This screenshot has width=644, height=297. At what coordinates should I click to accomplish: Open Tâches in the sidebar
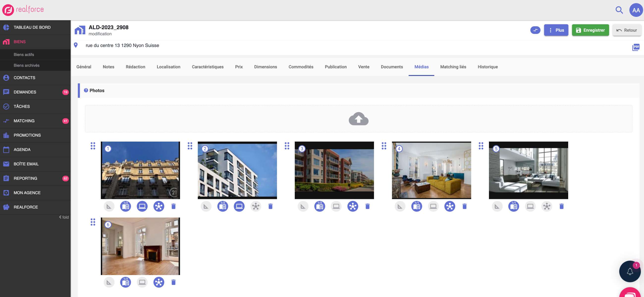pos(35,106)
